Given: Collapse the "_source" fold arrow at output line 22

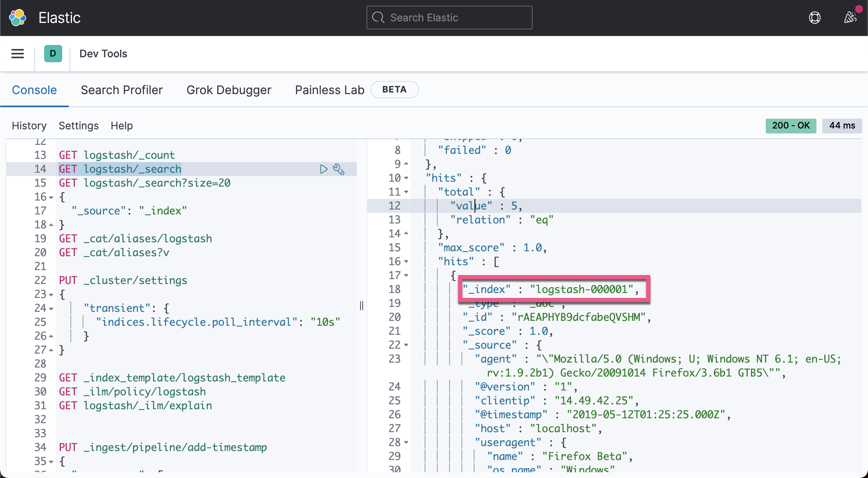Looking at the screenshot, I should tap(406, 345).
